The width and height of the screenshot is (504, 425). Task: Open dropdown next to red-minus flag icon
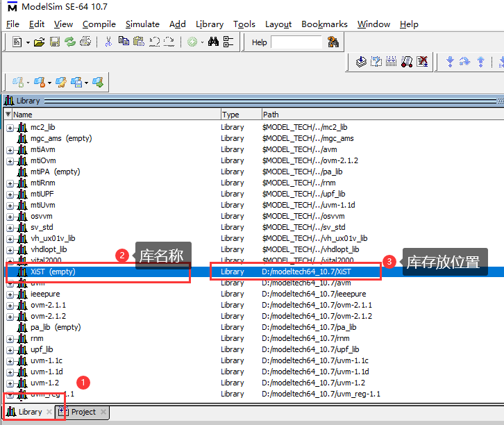tap(49, 83)
